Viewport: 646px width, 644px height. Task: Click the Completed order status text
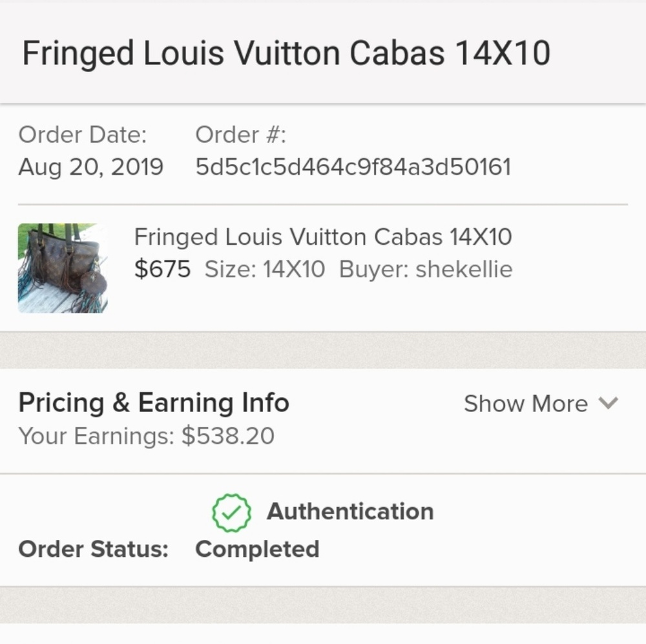(x=256, y=549)
